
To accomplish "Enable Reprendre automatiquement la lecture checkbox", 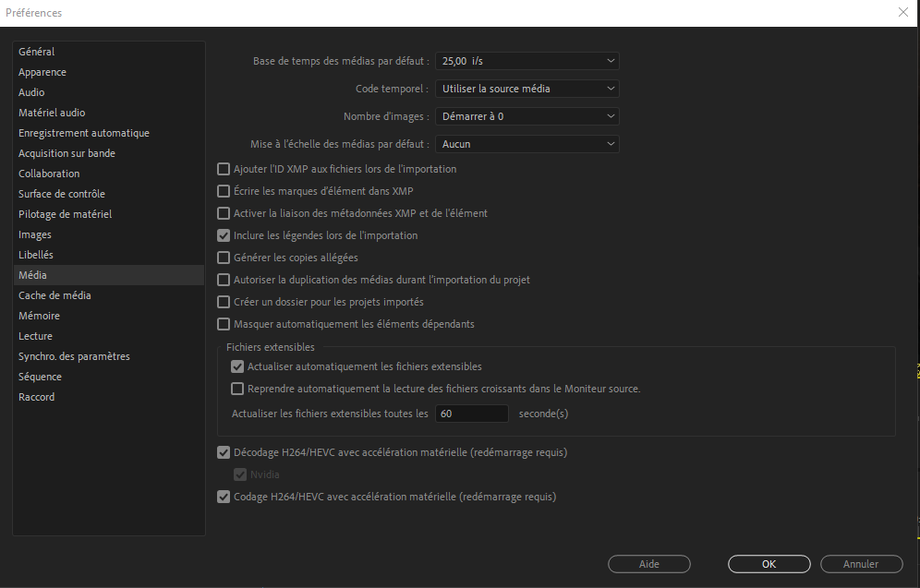I will tap(237, 389).
